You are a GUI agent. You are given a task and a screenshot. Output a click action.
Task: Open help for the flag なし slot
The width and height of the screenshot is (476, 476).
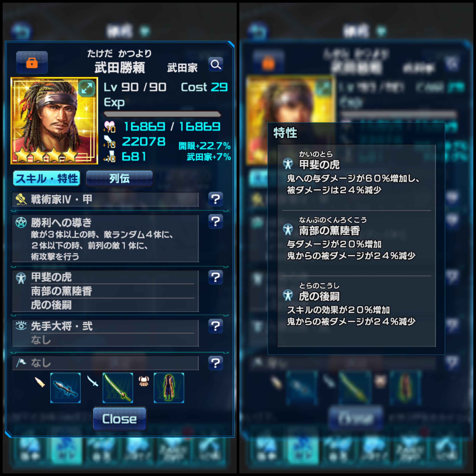216,363
